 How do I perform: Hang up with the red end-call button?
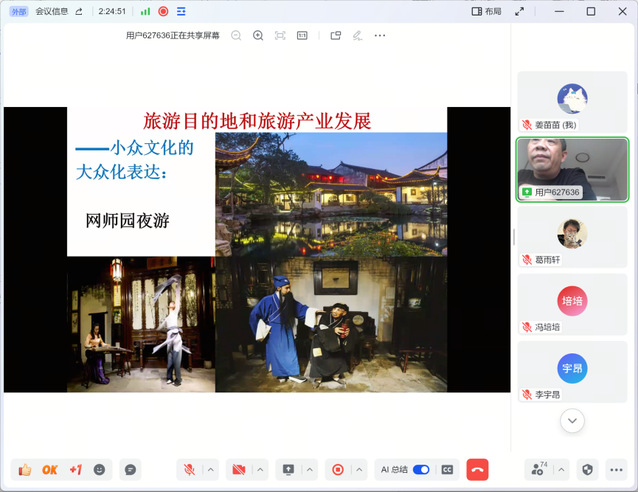click(x=477, y=469)
